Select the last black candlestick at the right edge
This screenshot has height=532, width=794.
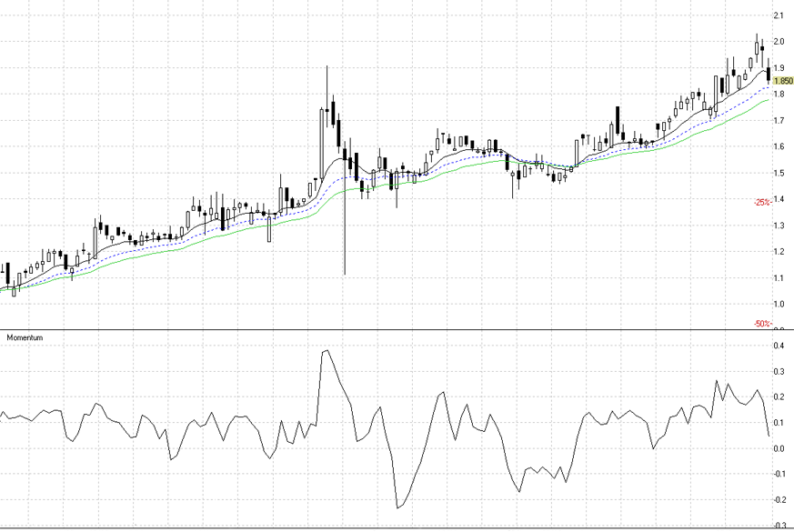pos(769,75)
